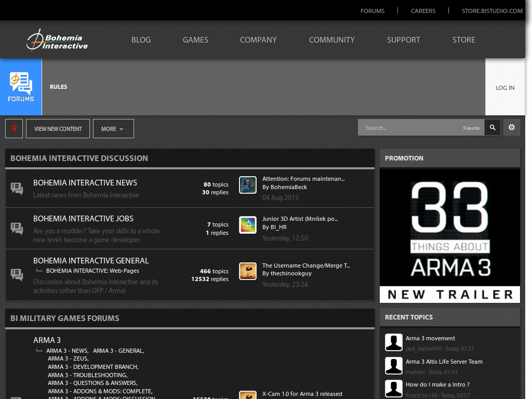Open the COMMUNITY menu
Image resolution: width=532 pixels, height=399 pixels.
(x=332, y=40)
